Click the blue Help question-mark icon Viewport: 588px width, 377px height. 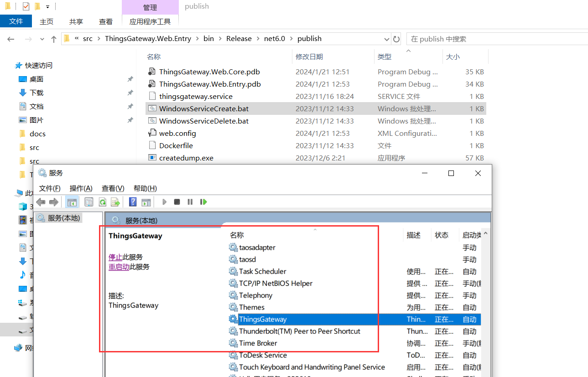pyautogui.click(x=133, y=202)
